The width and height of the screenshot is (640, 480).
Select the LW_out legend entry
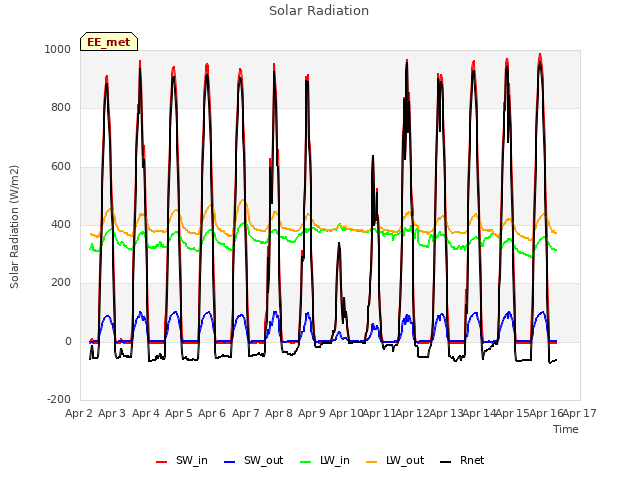tap(395, 460)
